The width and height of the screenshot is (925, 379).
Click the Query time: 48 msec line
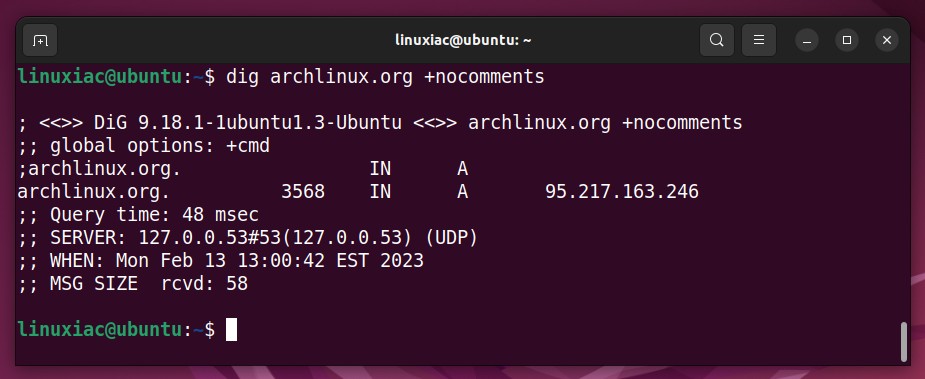[x=138, y=215]
